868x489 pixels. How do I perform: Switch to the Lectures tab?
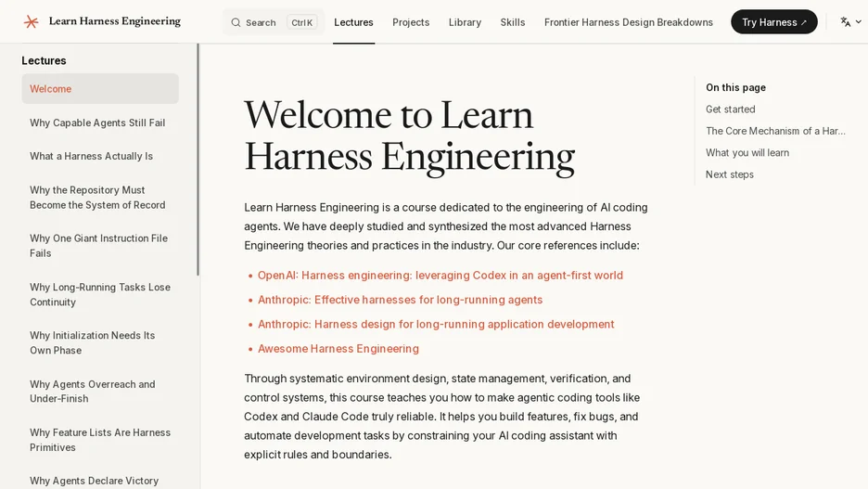coord(353,22)
